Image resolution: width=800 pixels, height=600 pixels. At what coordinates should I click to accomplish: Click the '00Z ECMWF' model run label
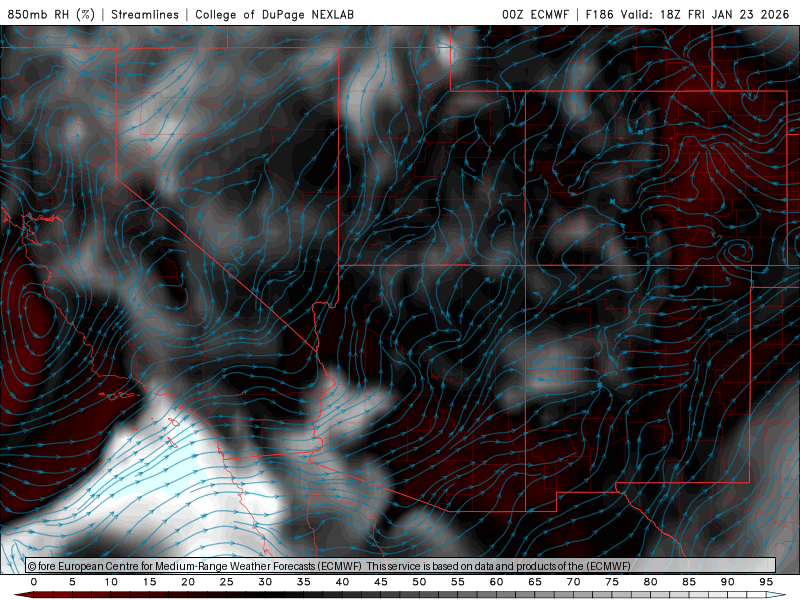pos(535,14)
